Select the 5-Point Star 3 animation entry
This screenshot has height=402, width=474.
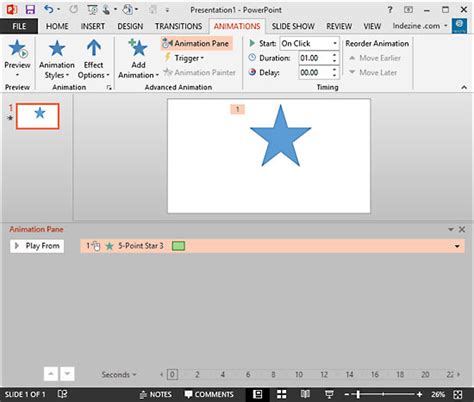[272, 246]
